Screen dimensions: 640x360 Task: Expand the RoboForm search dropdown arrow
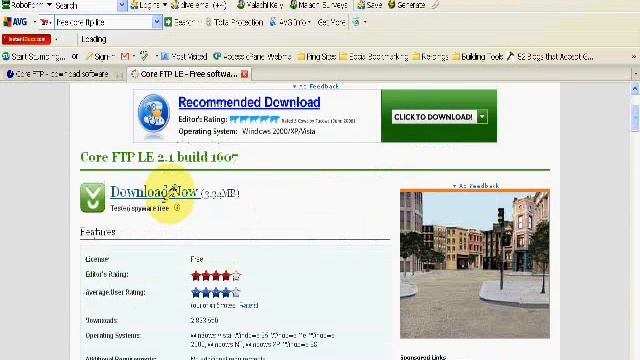tap(122, 5)
